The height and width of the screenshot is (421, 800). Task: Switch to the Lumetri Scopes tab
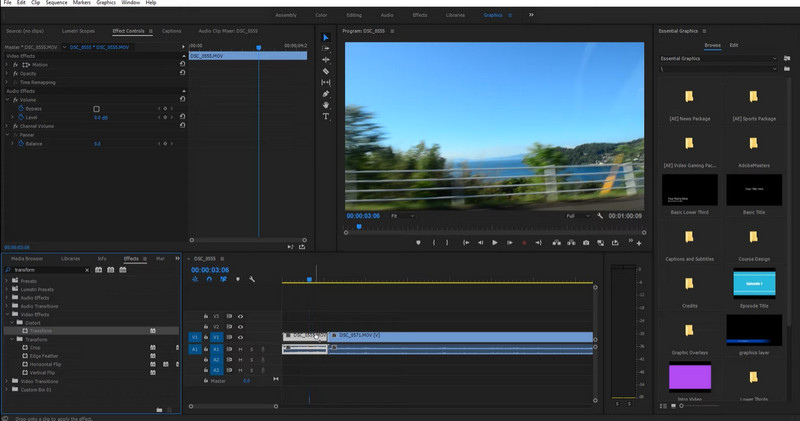click(x=78, y=31)
